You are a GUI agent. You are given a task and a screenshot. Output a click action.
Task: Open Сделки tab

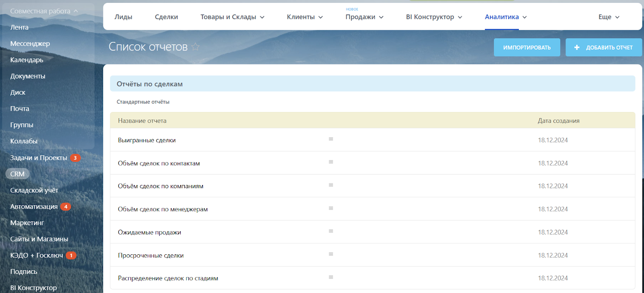pos(166,17)
